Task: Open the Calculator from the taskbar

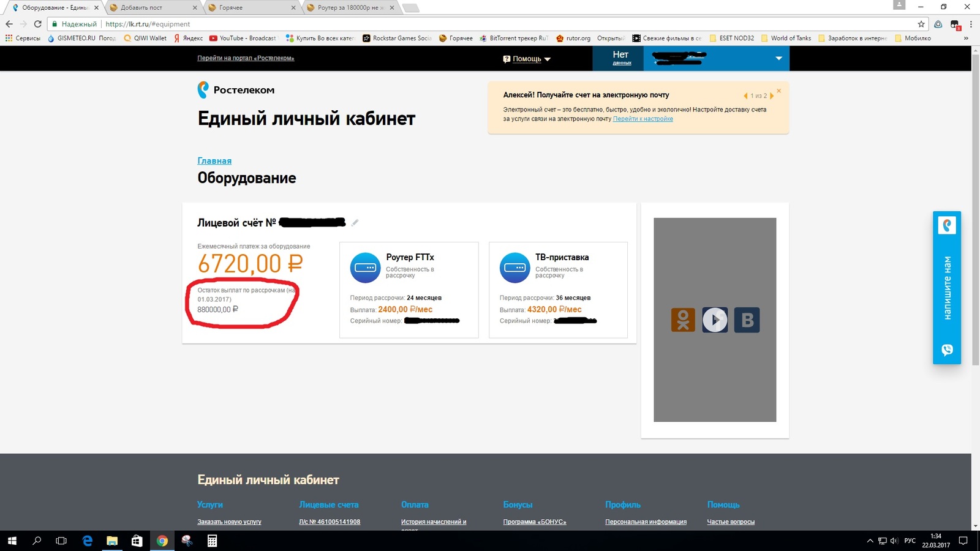Action: [x=212, y=541]
